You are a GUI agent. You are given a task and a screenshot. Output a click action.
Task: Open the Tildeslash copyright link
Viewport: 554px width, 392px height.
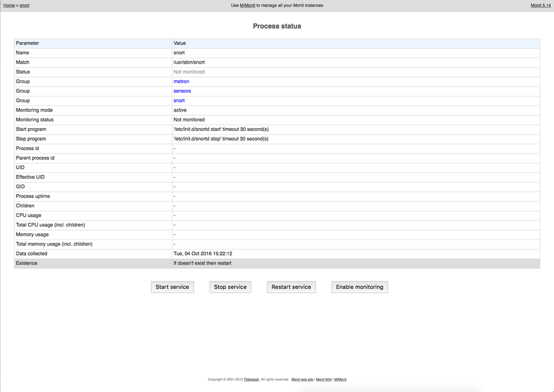tap(252, 379)
